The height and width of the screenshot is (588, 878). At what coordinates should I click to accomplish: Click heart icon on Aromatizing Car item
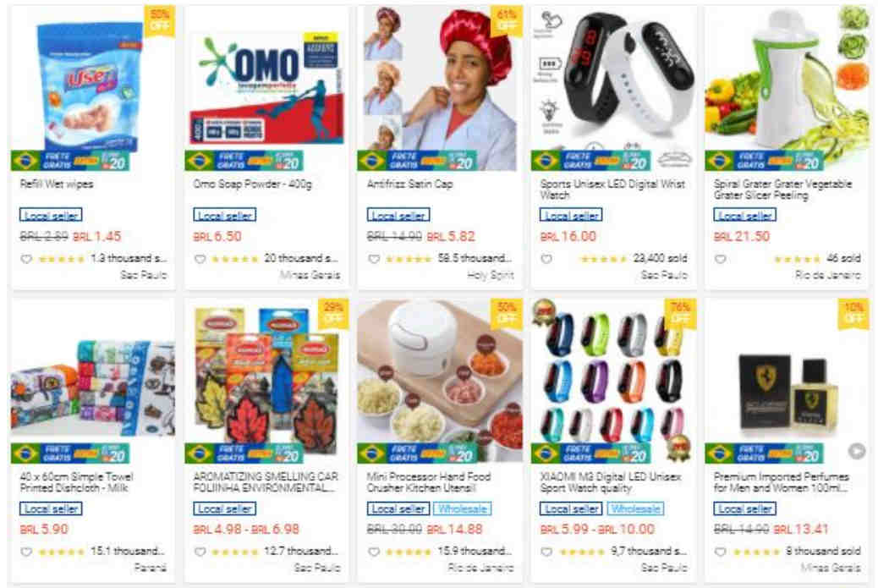200,552
